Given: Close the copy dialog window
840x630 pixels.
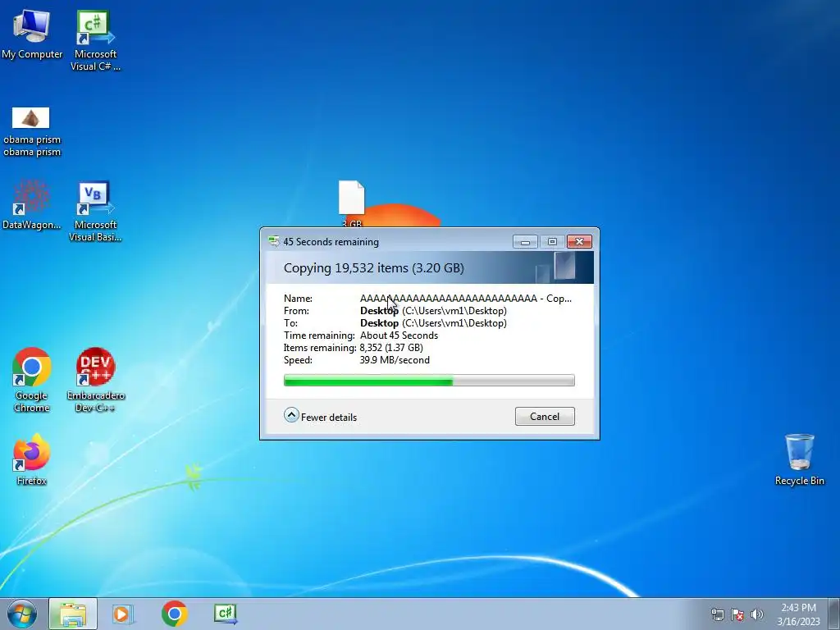Looking at the screenshot, I should tap(580, 242).
